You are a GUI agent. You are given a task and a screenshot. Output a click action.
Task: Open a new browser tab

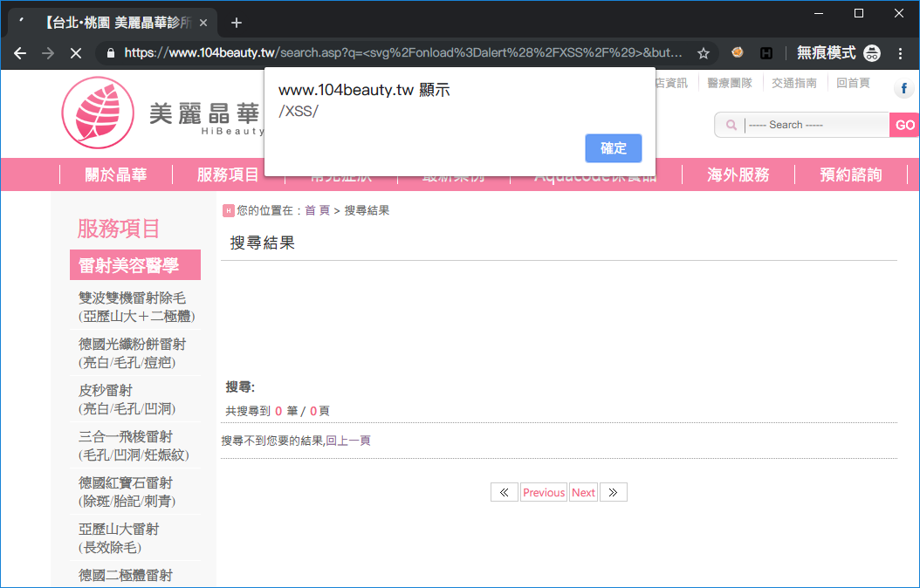237,23
